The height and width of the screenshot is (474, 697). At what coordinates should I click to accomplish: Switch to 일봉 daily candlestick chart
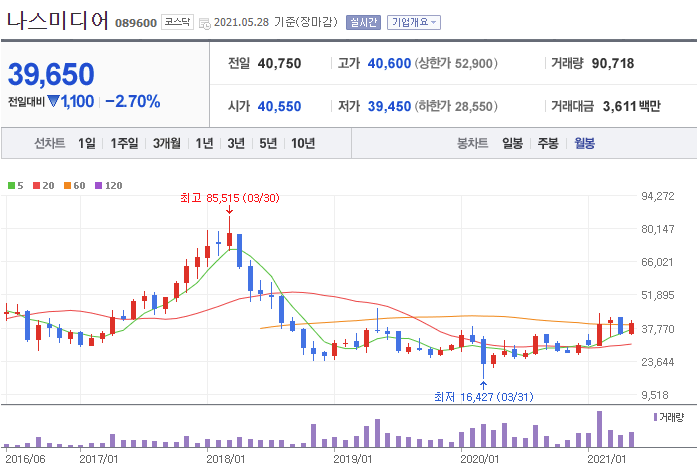(513, 143)
